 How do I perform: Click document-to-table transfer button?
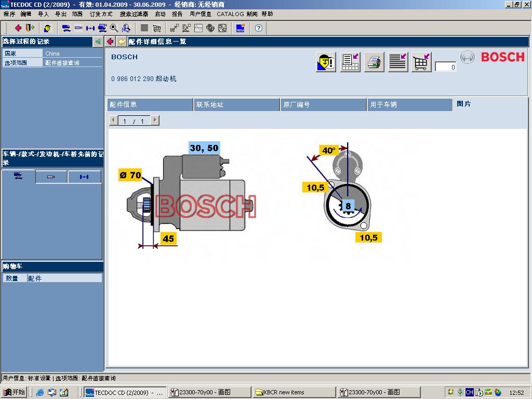tap(350, 62)
